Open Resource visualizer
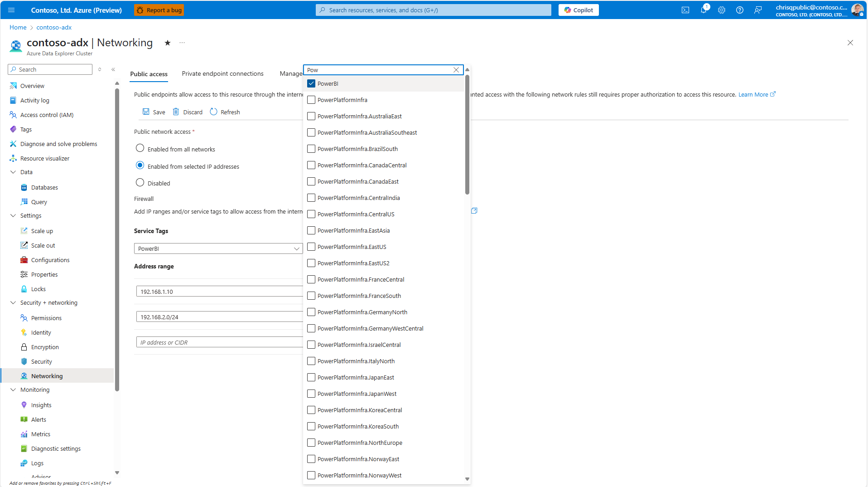This screenshot has height=487, width=868. point(45,158)
